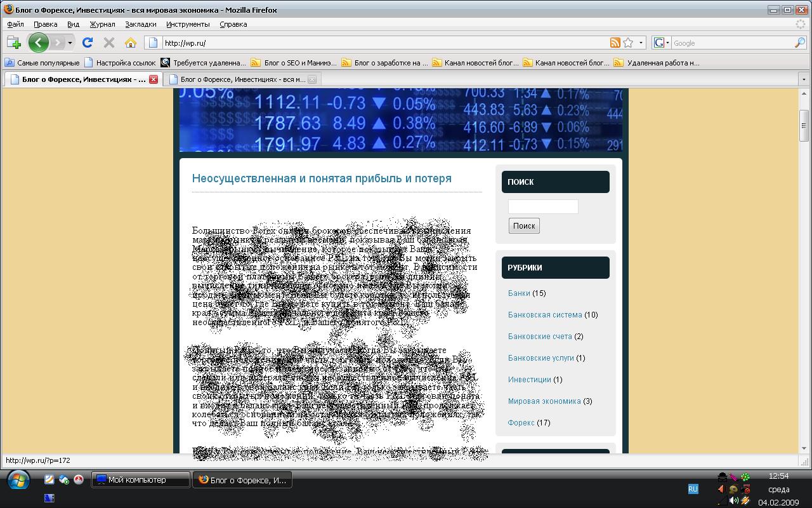Viewport: 812px width, 508px height.
Task: Expand the back/forward history dropdown
Action: 70,43
